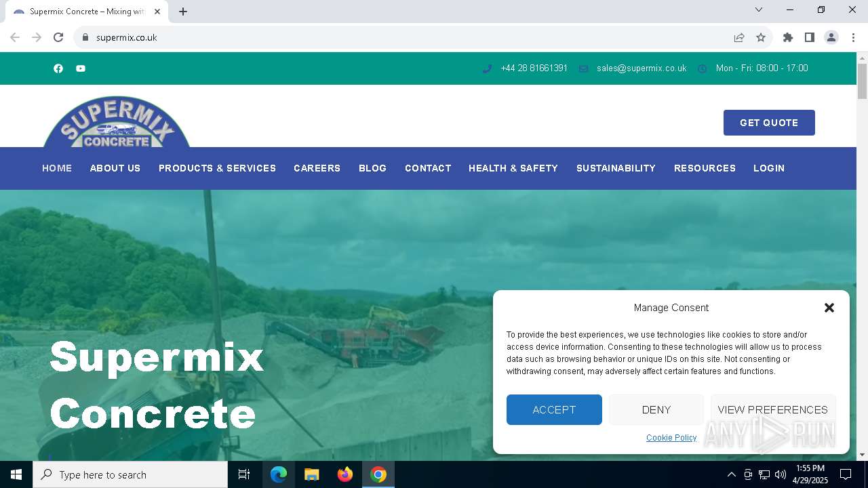Close the Supermix Concrete tab
Viewport: 868px width, 488px height.
coord(157,12)
